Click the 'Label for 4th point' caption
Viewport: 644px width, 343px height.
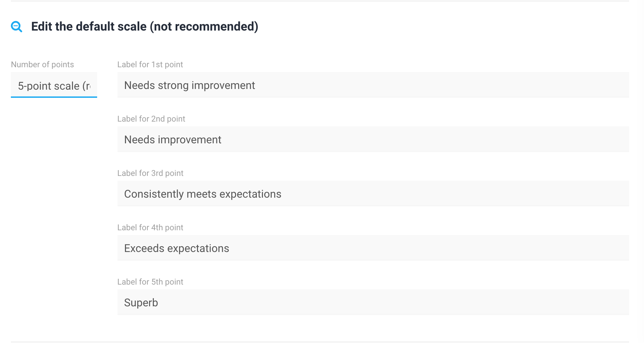click(150, 228)
